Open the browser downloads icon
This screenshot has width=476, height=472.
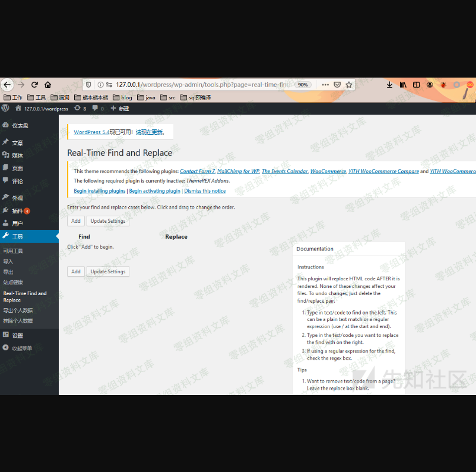click(390, 85)
